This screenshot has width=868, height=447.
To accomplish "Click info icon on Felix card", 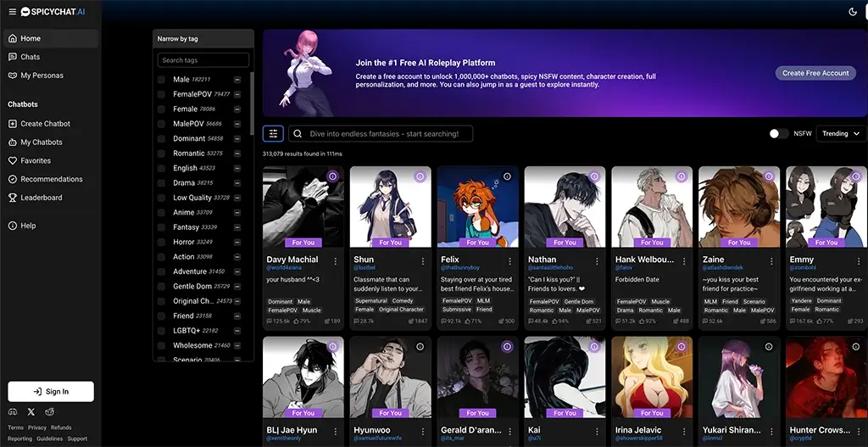I will coord(507,176).
